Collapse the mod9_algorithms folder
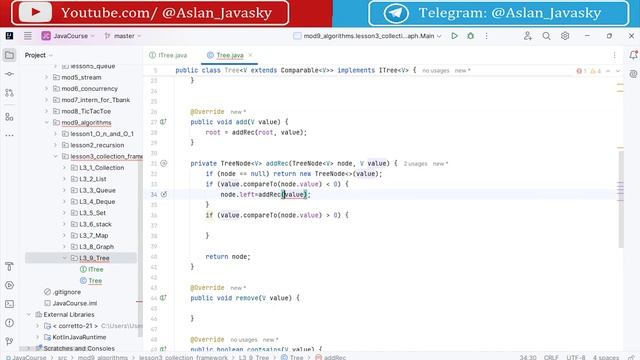Screen dimensions: 640x360 [x=46, y=122]
